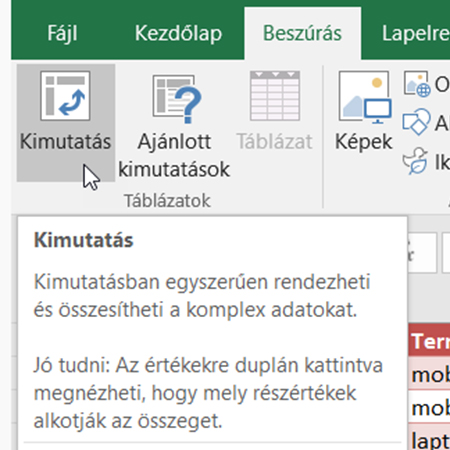Select the Beszúrás ribbon tab
The height and width of the screenshot is (450, 450).
click(x=302, y=33)
